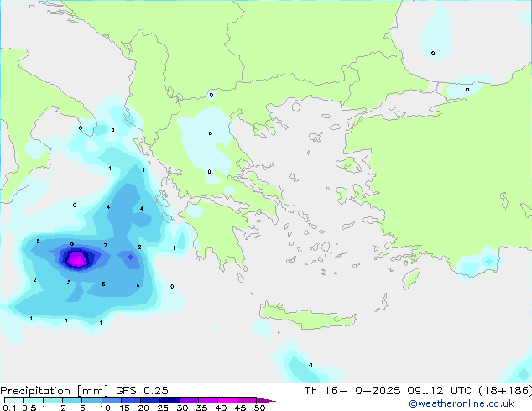Click the 50 legend scale label
The height and width of the screenshot is (411, 532).
(x=259, y=408)
